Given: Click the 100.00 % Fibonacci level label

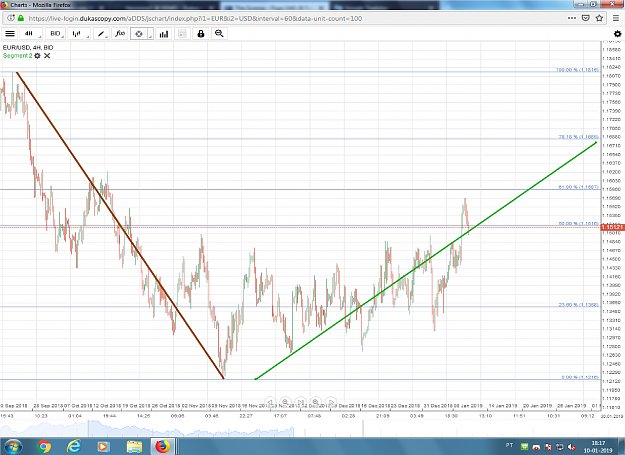Looking at the screenshot, I should coord(577,70).
